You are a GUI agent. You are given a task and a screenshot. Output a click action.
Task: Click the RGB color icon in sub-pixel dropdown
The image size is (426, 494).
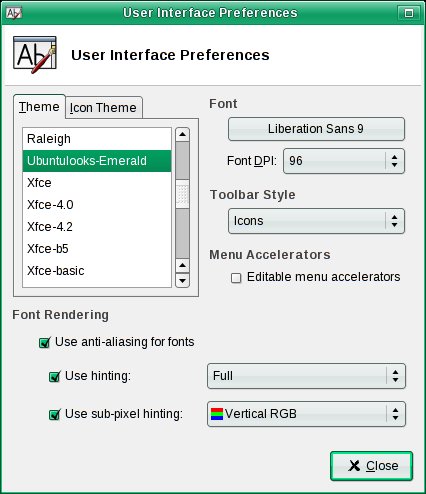[x=217, y=414]
